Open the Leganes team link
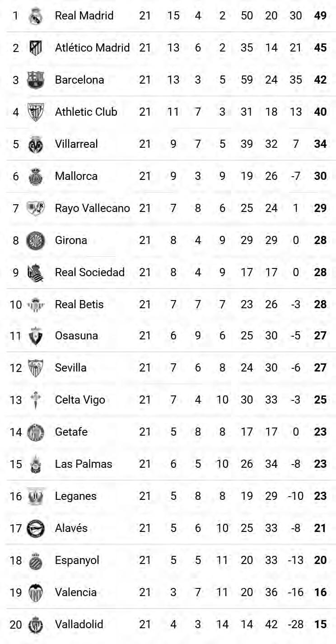The image size is (336, 644). [75, 496]
